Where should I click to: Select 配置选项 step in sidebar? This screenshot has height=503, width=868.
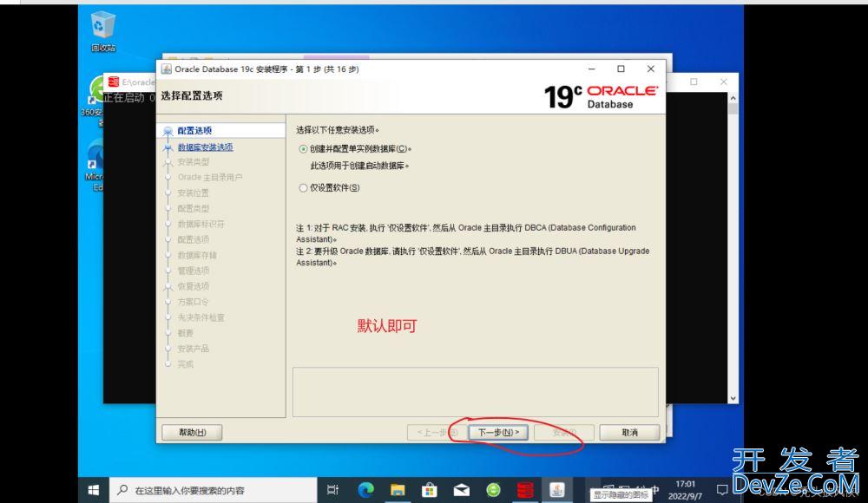point(194,131)
